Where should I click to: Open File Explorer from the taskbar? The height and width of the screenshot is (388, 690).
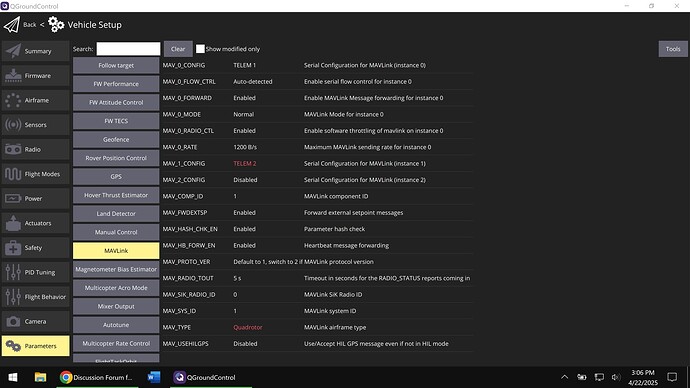pyautogui.click(x=40, y=377)
